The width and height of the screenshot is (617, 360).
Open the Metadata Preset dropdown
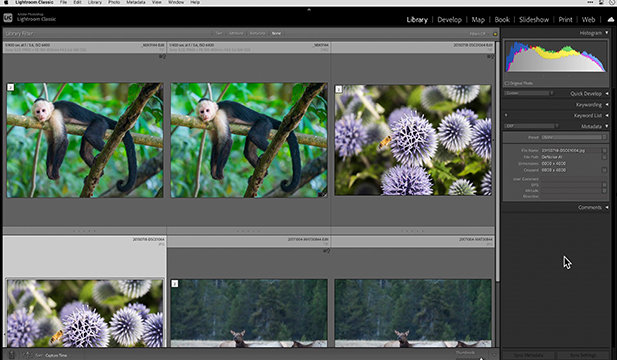574,137
